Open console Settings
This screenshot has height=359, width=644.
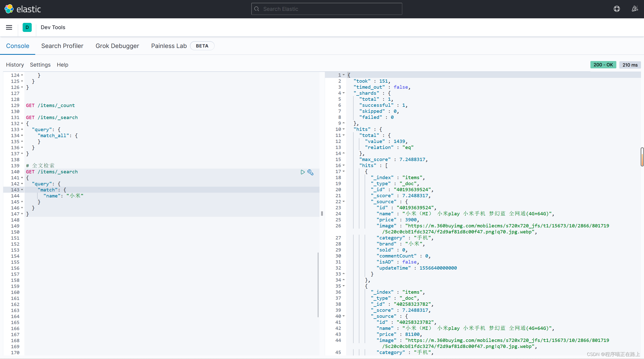click(40, 65)
